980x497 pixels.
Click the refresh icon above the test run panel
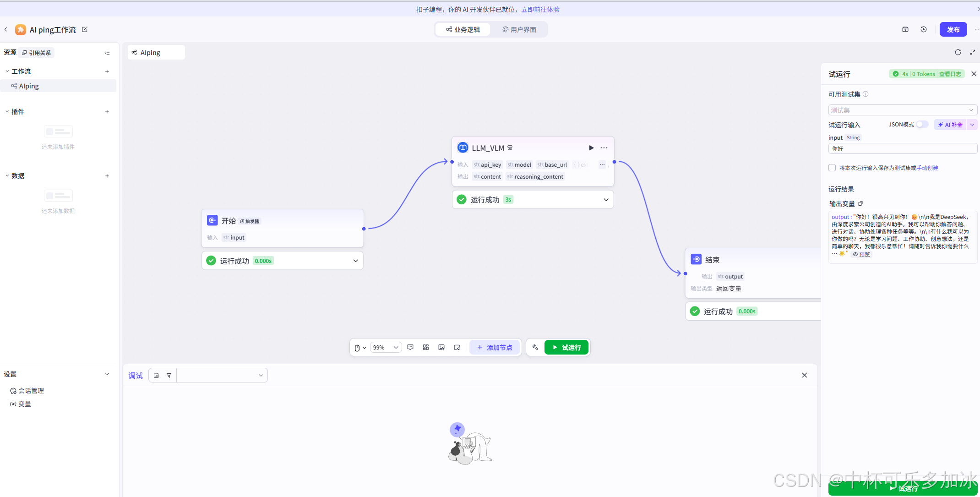tap(958, 52)
